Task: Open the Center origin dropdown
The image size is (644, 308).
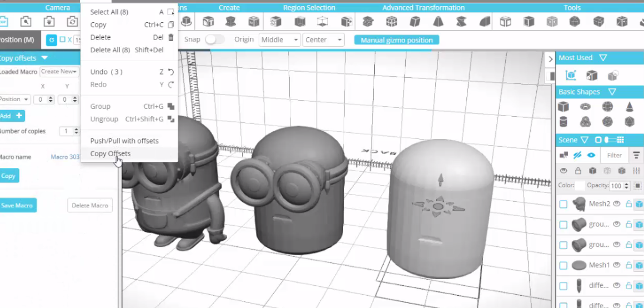Action: coord(323,40)
